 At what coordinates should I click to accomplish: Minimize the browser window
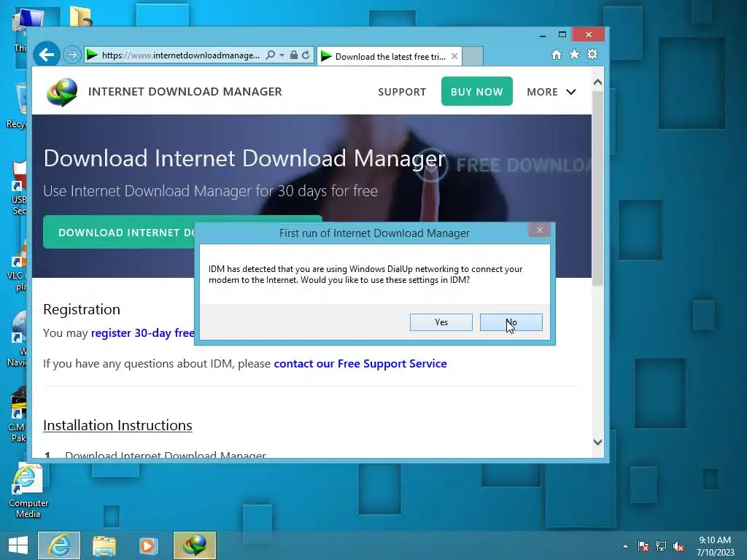click(x=542, y=35)
